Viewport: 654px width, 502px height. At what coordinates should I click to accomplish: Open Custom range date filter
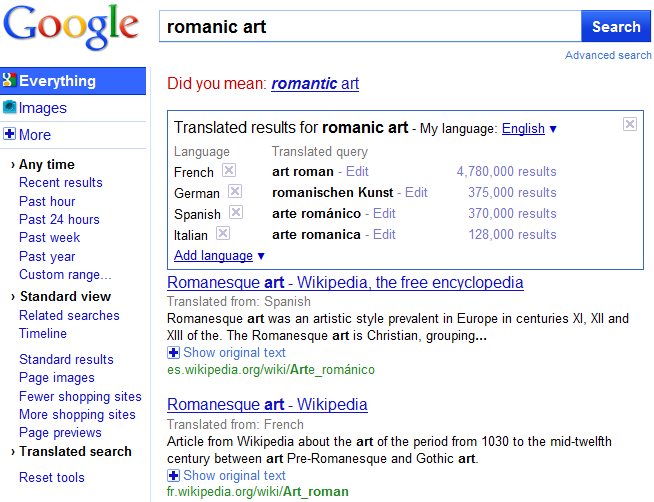(x=65, y=275)
